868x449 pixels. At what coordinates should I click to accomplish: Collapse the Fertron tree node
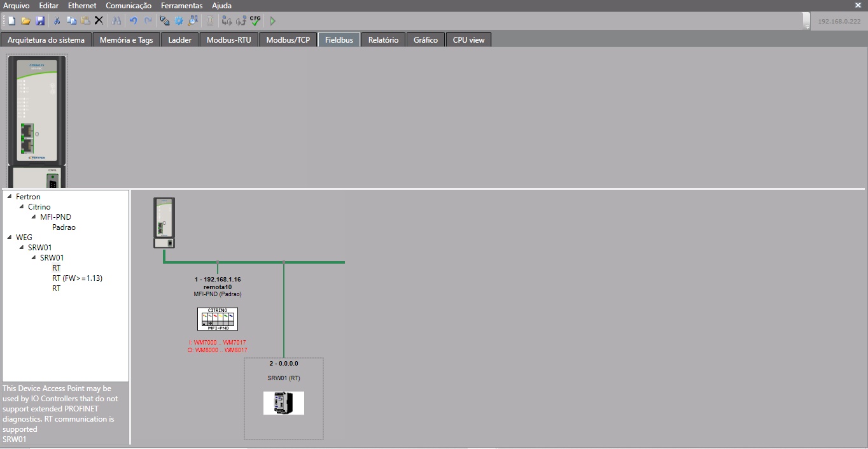[x=10, y=197]
